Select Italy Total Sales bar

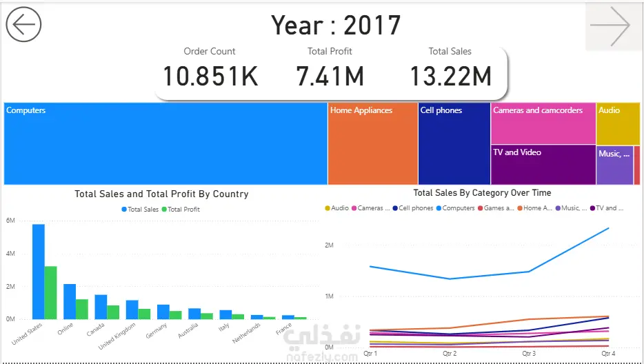226,314
